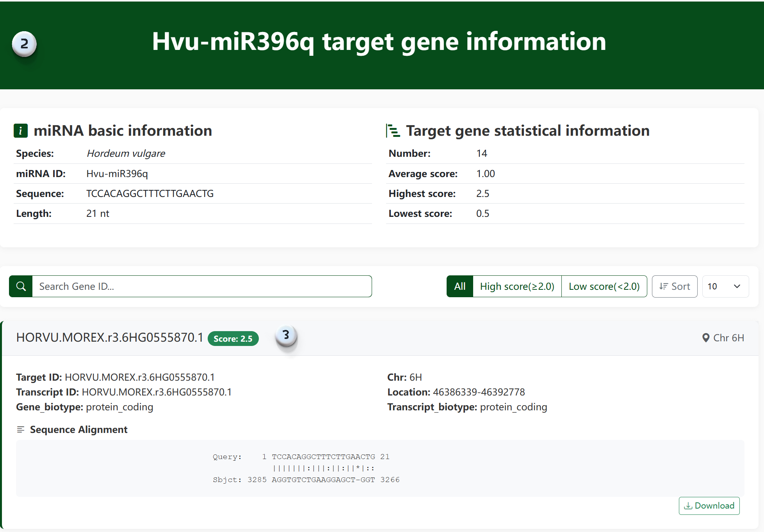Click the Highest score value 2.5
The height and width of the screenshot is (532, 764).
(483, 193)
